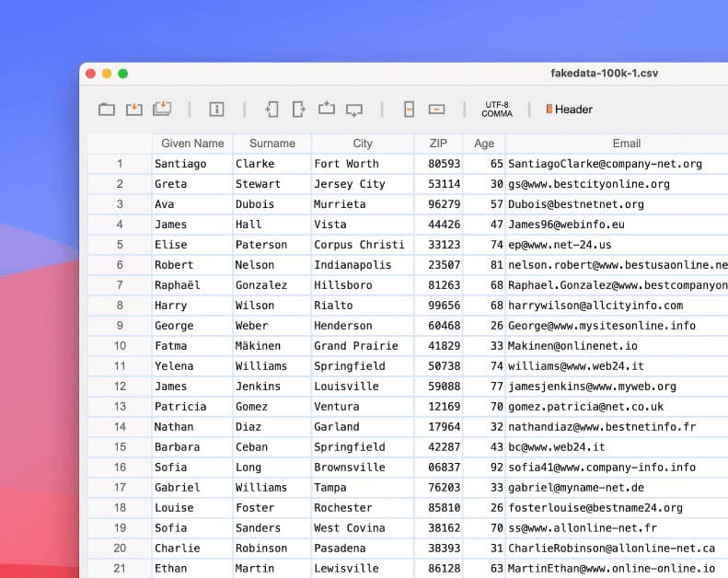Select email 'Dubois@bestnetnet.org'

click(x=617, y=204)
